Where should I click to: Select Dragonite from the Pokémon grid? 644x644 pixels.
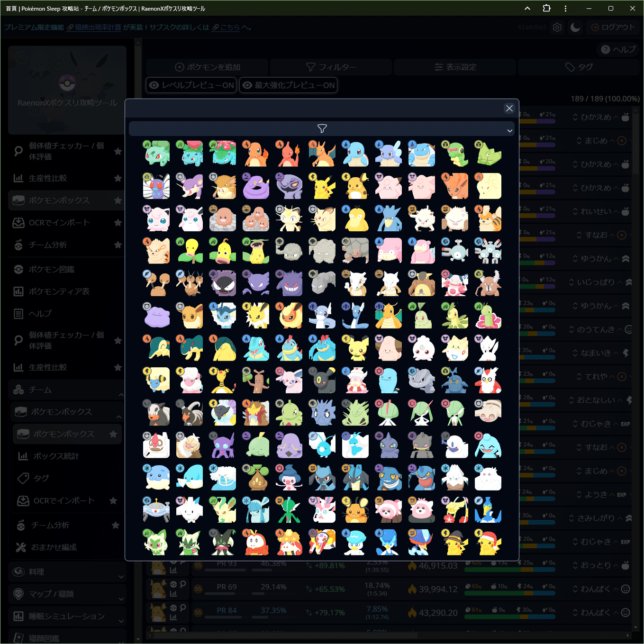click(389, 316)
